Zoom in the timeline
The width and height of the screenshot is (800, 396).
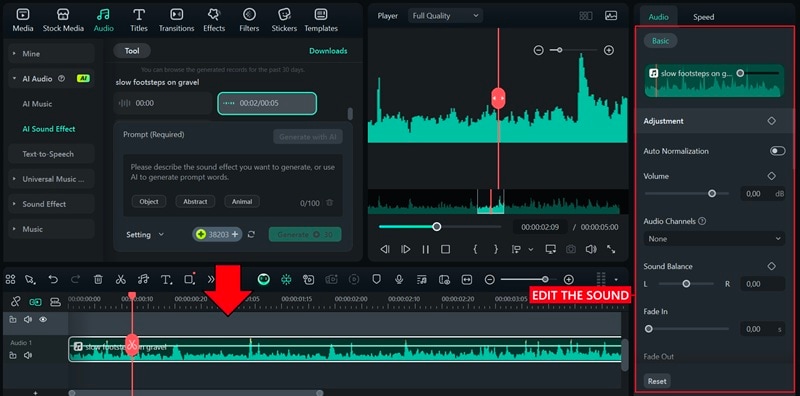(x=568, y=279)
